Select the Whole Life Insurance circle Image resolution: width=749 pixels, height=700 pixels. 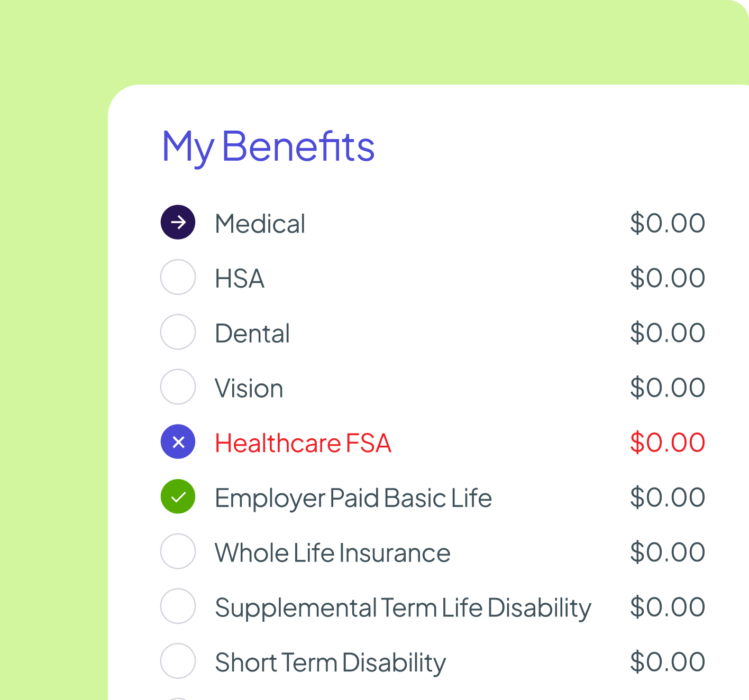click(x=178, y=551)
